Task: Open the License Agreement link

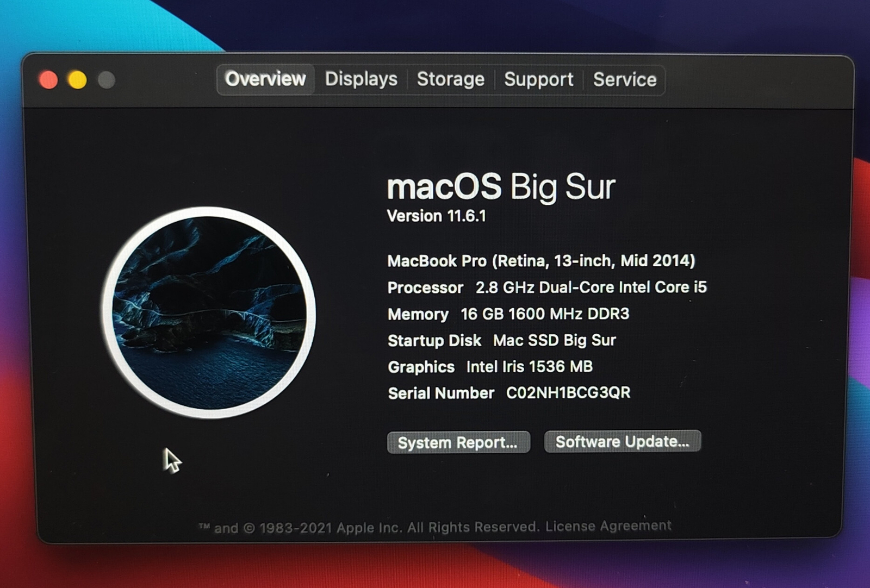Action: click(x=608, y=526)
